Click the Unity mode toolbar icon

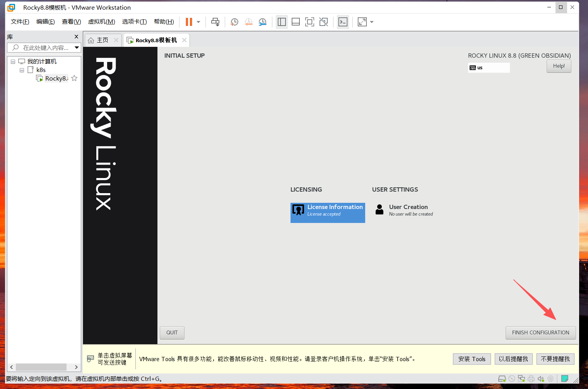point(324,22)
